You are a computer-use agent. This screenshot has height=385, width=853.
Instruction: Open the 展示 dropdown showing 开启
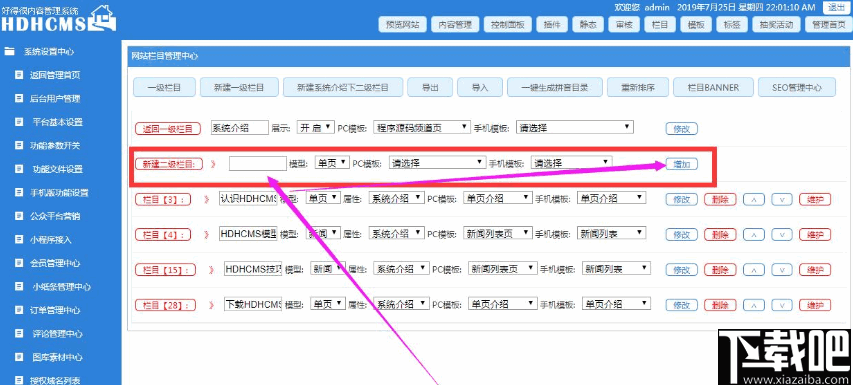[x=316, y=128]
